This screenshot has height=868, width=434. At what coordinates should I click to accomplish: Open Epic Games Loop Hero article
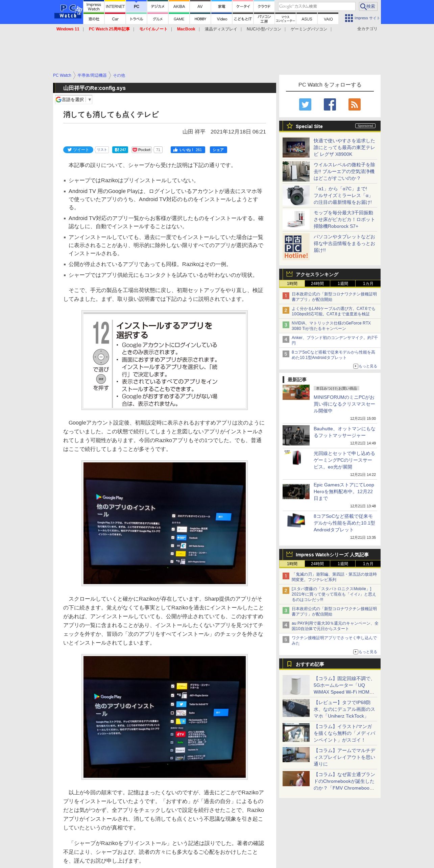coord(344,491)
